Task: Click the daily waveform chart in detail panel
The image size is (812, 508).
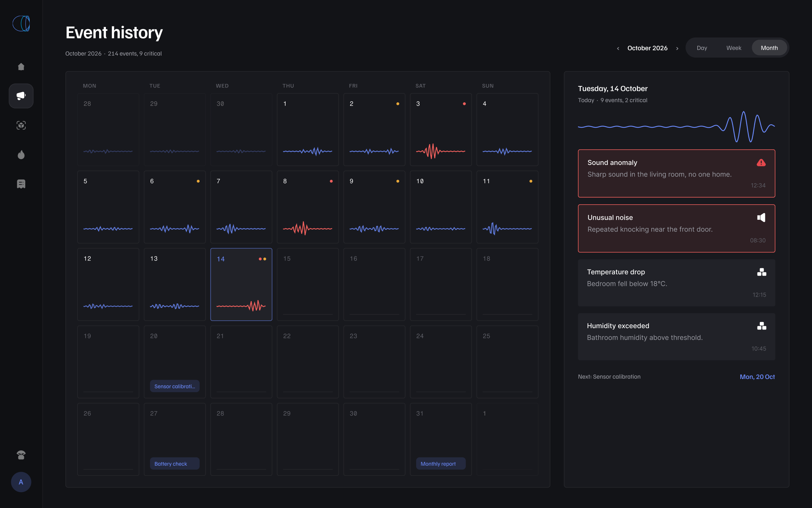Action: (x=676, y=127)
